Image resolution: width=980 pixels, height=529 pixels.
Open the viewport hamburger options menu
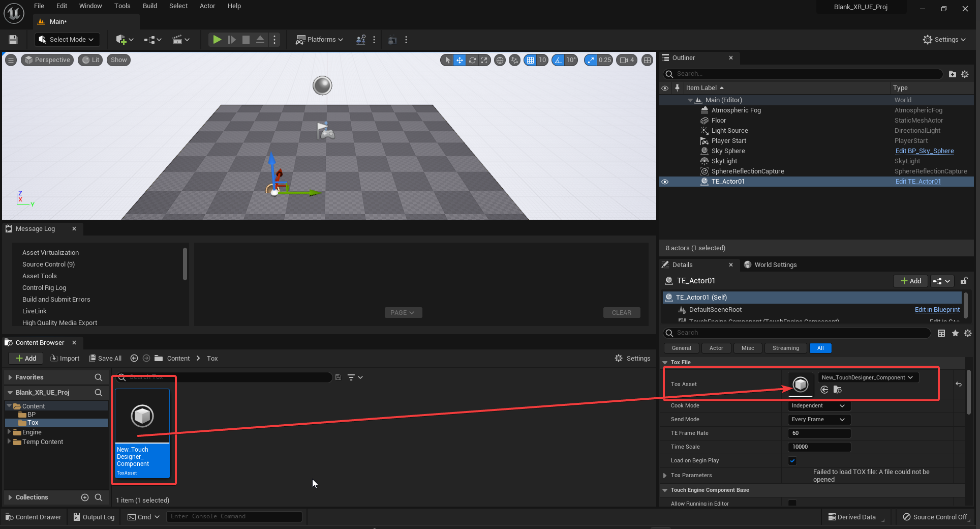(x=11, y=60)
